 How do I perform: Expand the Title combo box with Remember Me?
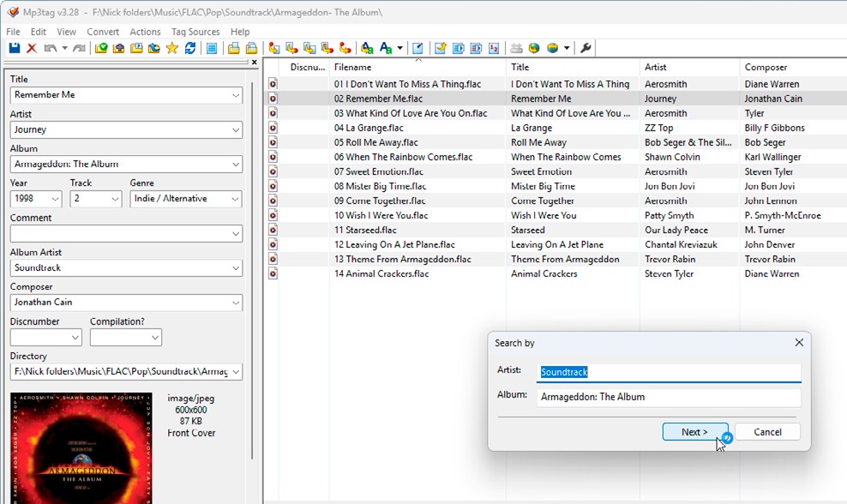coord(236,95)
